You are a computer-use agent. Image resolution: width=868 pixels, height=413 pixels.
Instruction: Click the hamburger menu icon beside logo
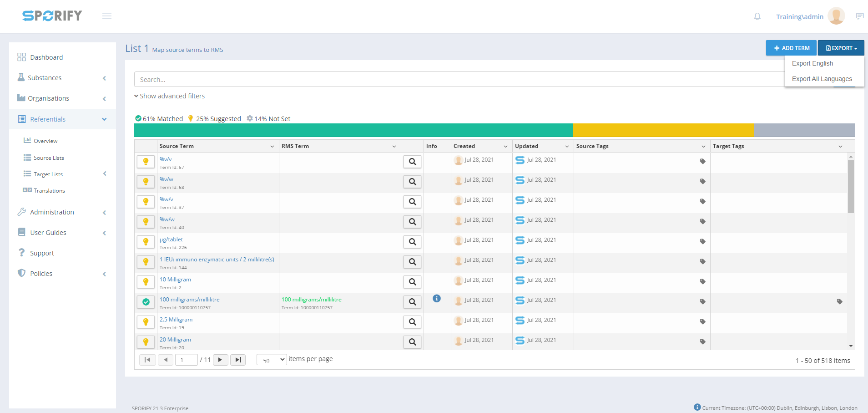tap(107, 16)
